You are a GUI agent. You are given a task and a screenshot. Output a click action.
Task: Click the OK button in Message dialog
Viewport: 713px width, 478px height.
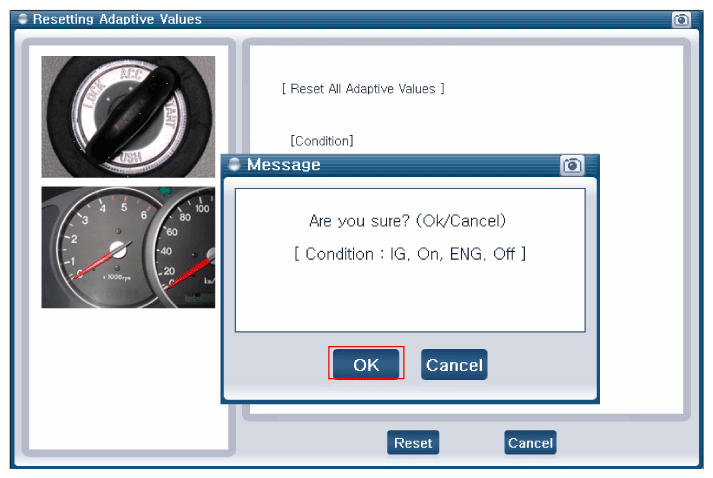(366, 365)
